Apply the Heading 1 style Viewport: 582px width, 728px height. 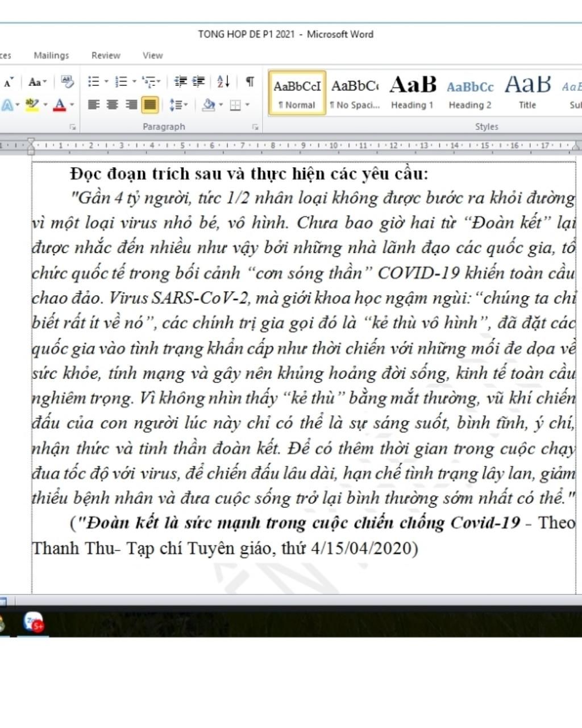(413, 93)
